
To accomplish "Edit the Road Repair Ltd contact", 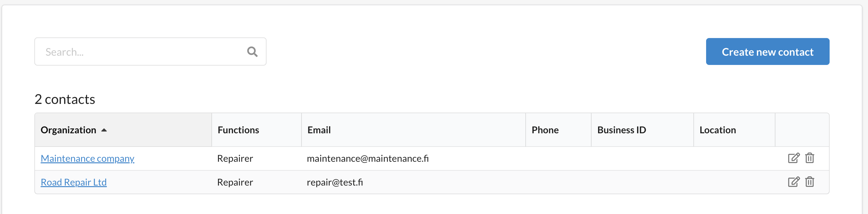I will click(793, 182).
